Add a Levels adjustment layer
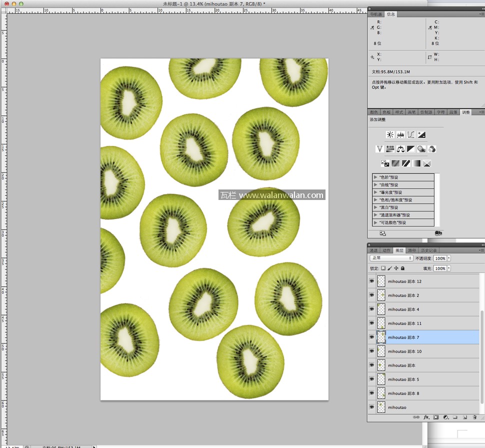 400,135
